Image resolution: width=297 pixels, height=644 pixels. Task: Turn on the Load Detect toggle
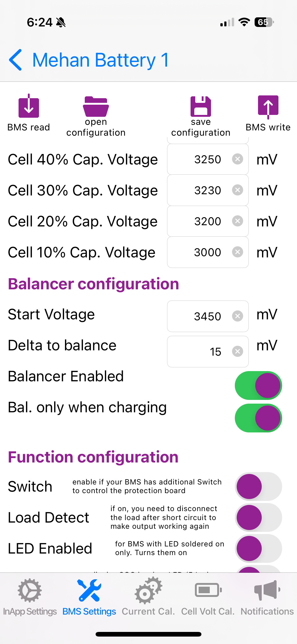point(258,517)
